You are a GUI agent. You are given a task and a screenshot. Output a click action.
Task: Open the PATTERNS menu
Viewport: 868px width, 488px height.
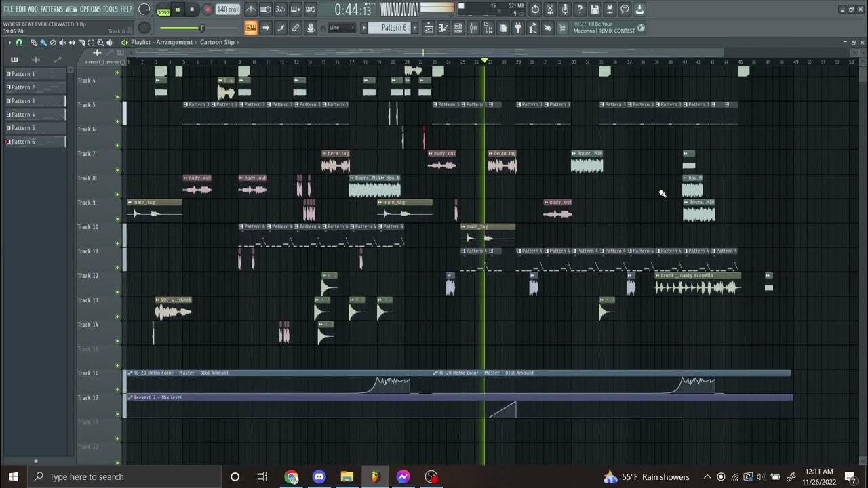pos(52,9)
